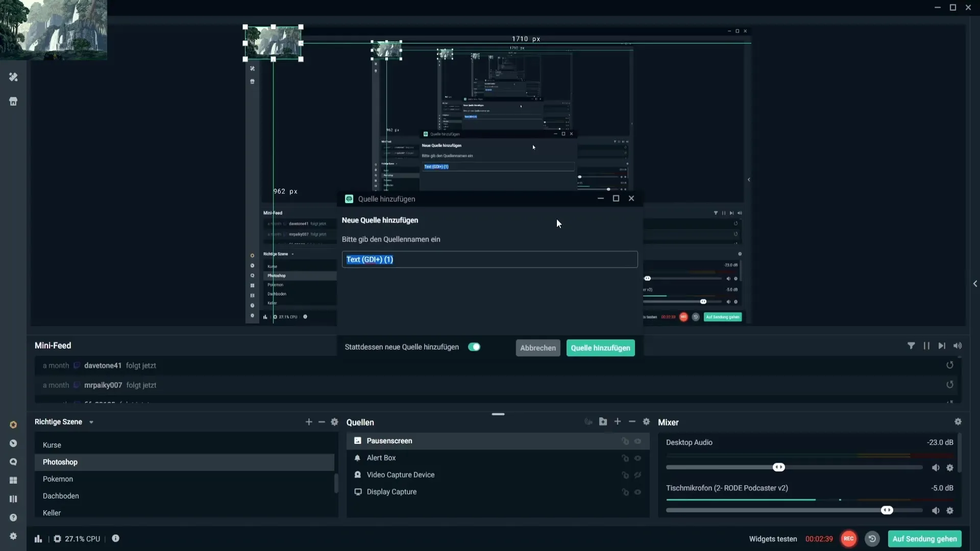Stop recording with the REC button
The image size is (980, 551).
coord(848,539)
